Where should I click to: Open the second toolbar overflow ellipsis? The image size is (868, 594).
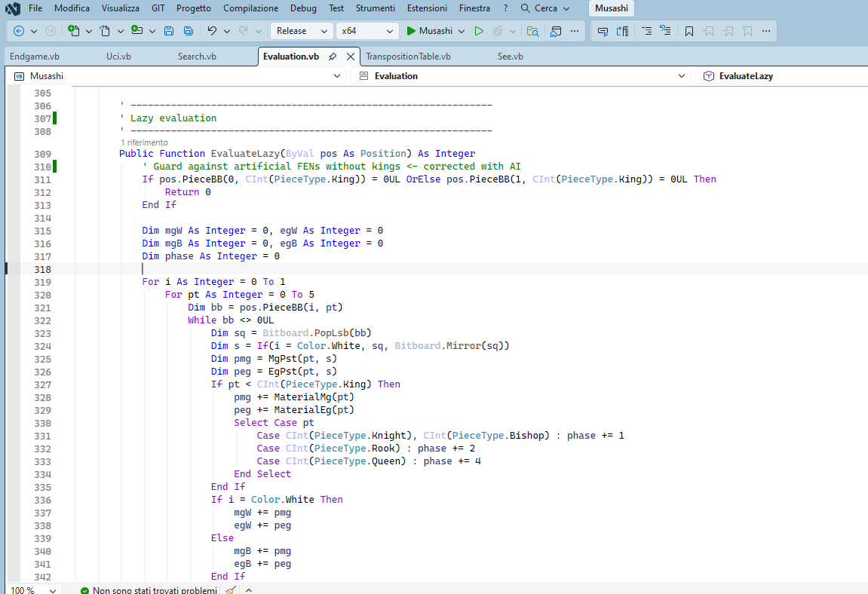click(x=766, y=31)
